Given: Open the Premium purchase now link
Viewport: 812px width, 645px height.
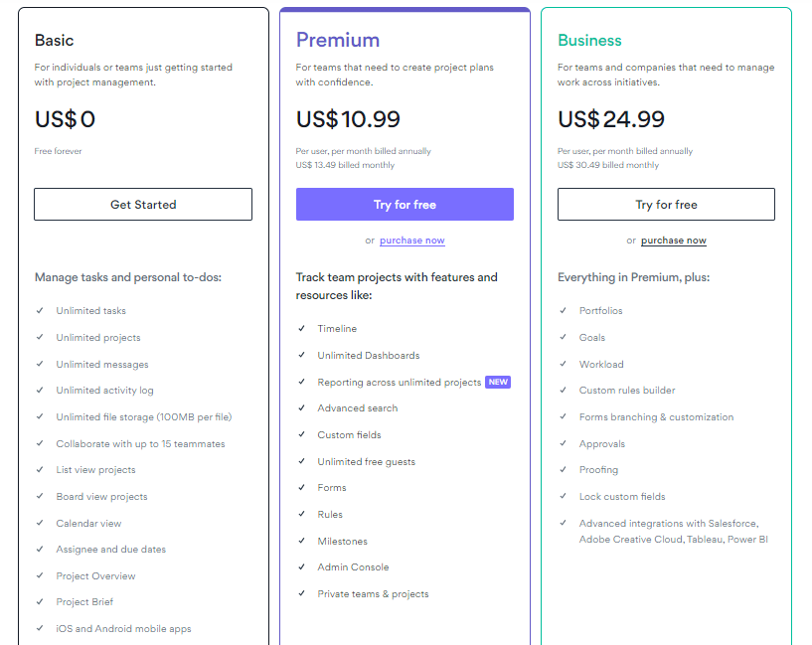Looking at the screenshot, I should pos(411,241).
